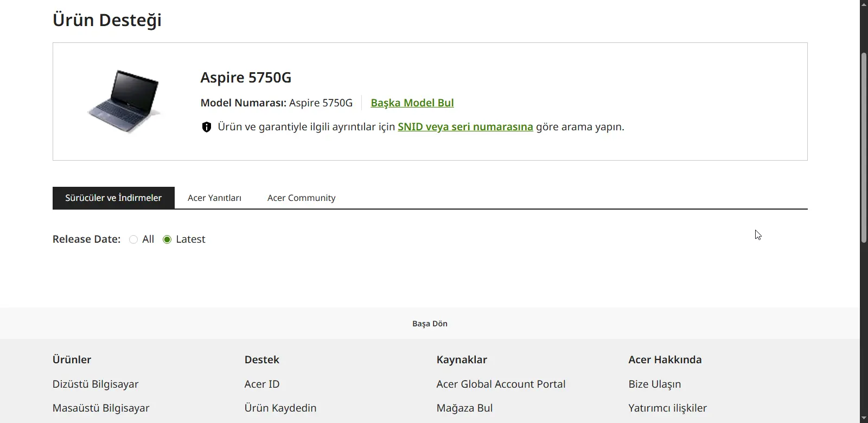Image resolution: width=868 pixels, height=423 pixels.
Task: Click the shield warranty icon
Action: [x=206, y=127]
